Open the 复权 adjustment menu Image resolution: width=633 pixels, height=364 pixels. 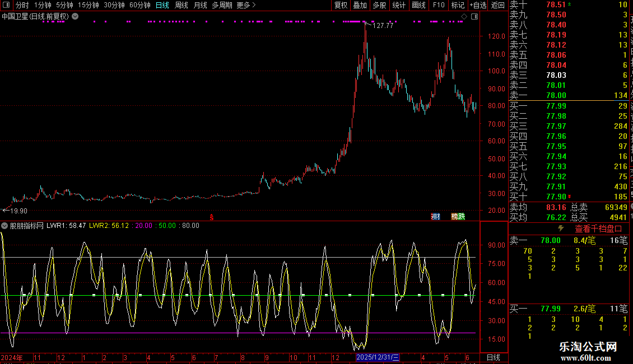[x=341, y=5]
